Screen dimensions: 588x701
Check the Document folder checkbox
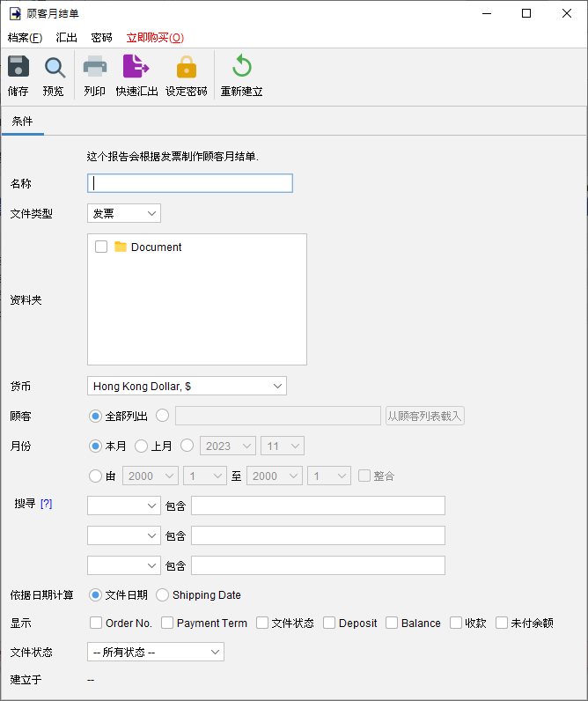click(x=101, y=247)
